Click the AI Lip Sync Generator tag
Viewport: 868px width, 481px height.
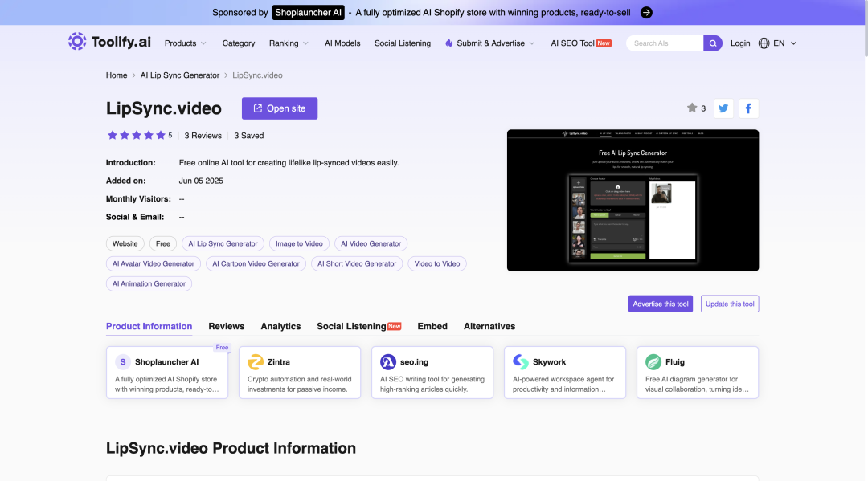pyautogui.click(x=223, y=243)
